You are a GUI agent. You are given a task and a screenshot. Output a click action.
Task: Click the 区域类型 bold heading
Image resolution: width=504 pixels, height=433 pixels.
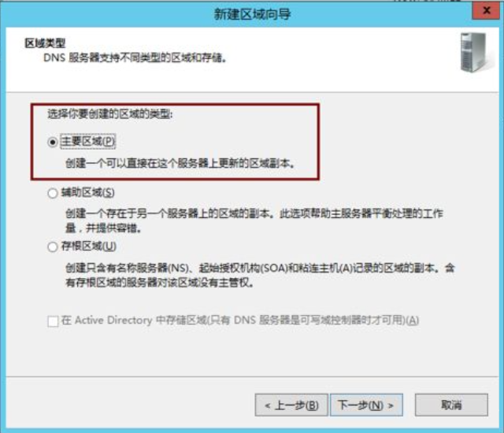point(45,43)
